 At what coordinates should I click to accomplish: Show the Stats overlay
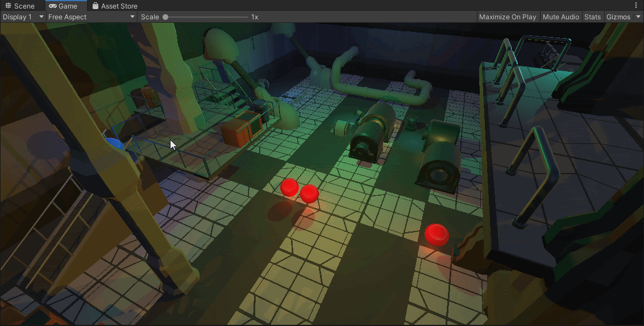(x=592, y=17)
